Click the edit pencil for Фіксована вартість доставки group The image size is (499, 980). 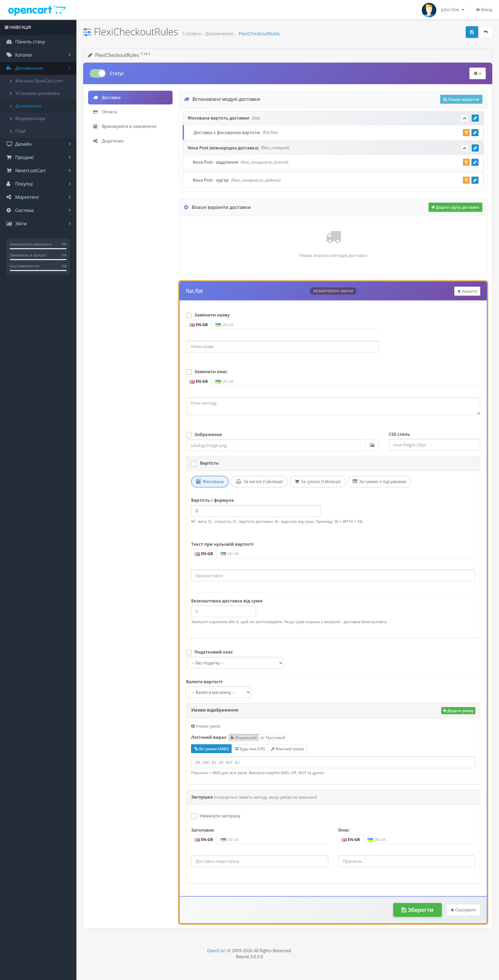pos(475,118)
